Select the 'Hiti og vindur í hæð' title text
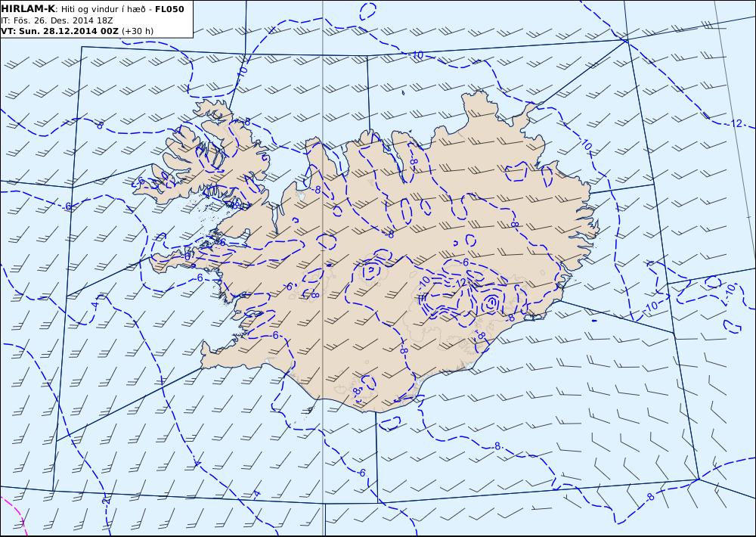This screenshot has width=756, height=537. (x=103, y=9)
